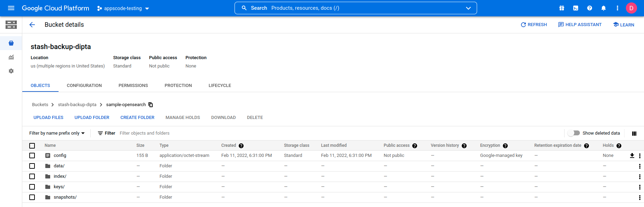Expand Filter by name prefix only dropdown
The height and width of the screenshot is (207, 644).
tap(57, 133)
